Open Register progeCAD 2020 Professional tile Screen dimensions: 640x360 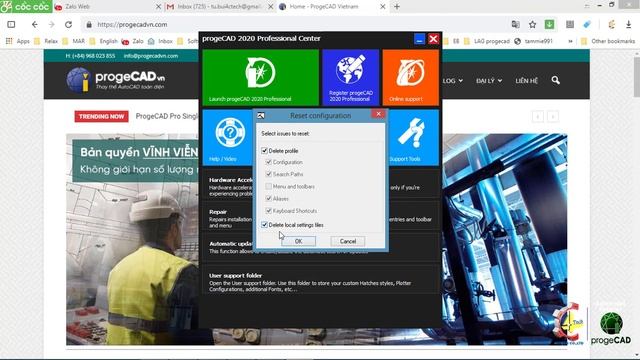pos(351,78)
